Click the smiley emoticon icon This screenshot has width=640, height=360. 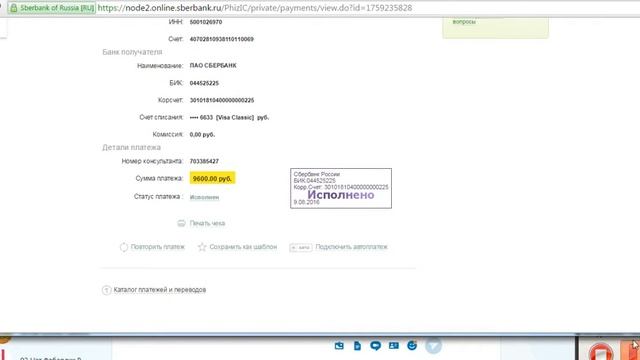412,345
